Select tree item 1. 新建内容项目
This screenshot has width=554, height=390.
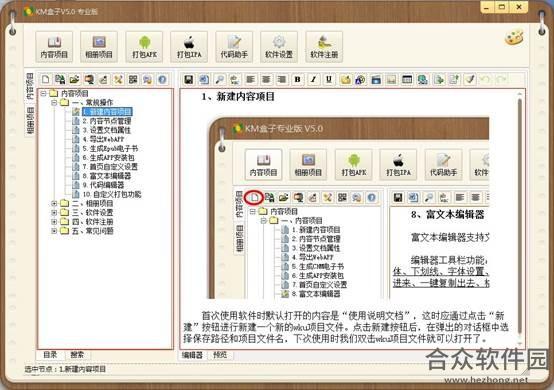[107, 112]
